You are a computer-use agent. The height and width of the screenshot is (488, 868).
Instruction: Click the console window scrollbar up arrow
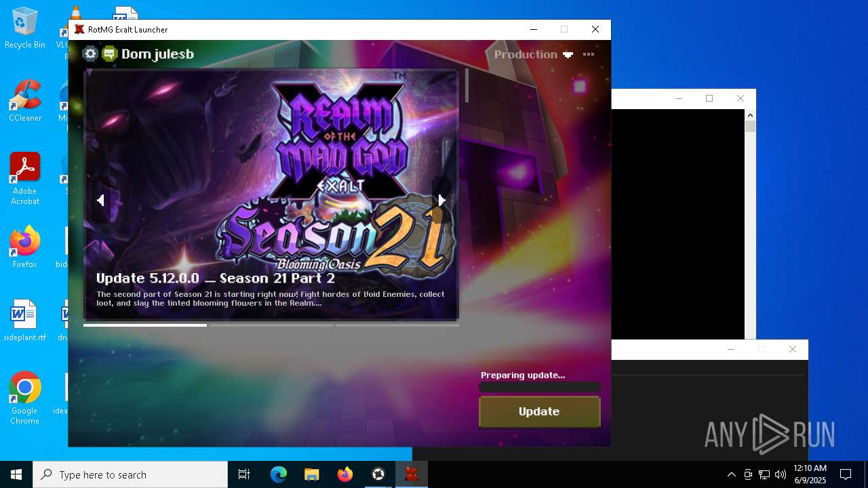pyautogui.click(x=750, y=115)
